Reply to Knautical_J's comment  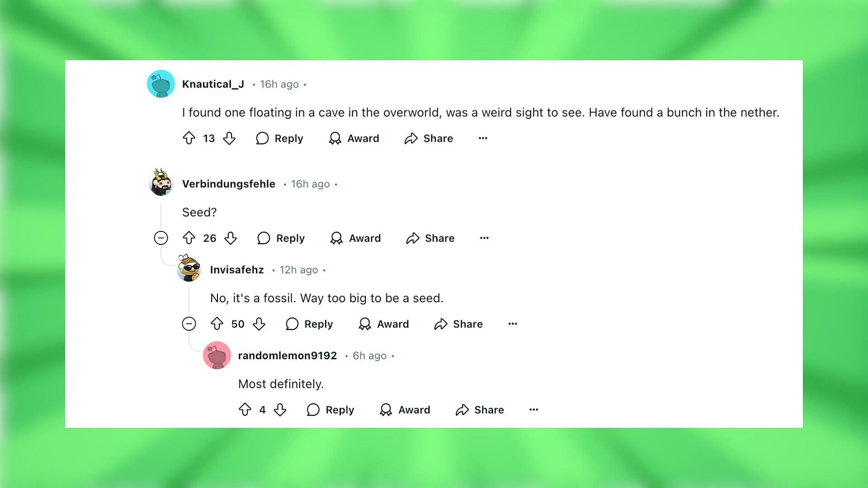(279, 138)
